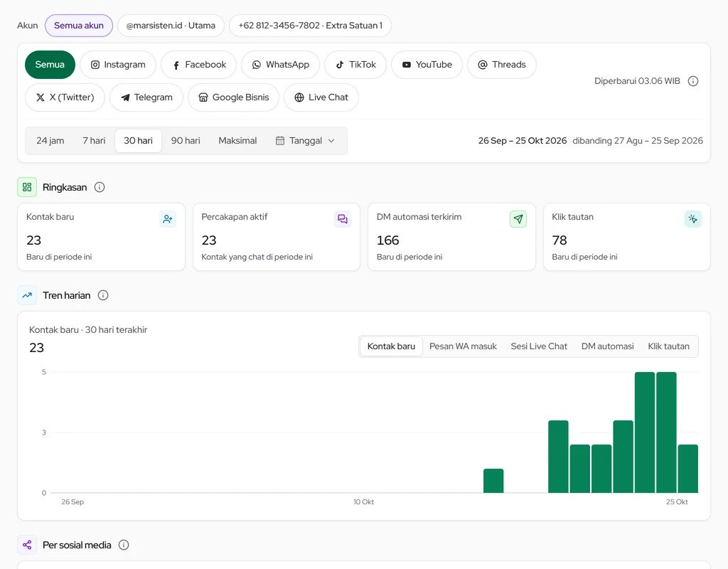Click the info icon beside Tren harian
This screenshot has width=728, height=569.
click(103, 295)
